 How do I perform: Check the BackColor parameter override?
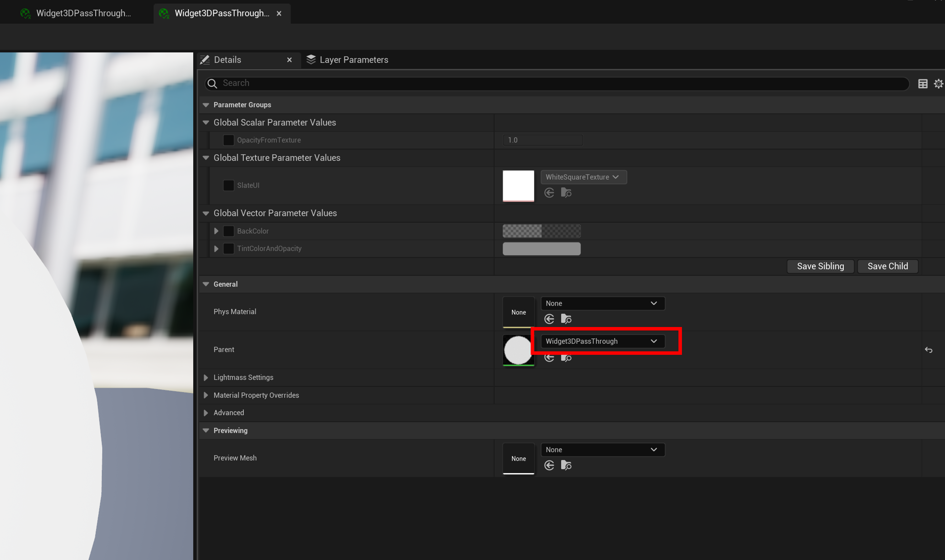[x=228, y=231]
